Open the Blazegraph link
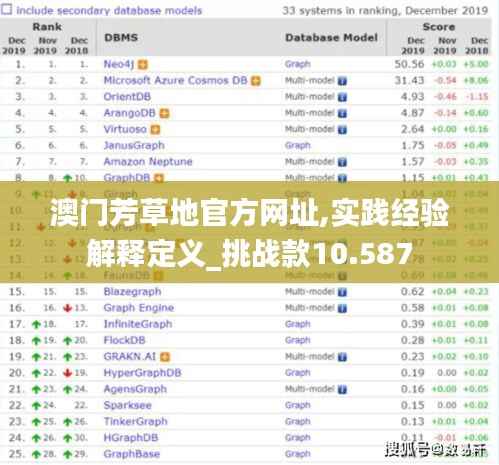This screenshot has height=465, width=499. pos(132,292)
